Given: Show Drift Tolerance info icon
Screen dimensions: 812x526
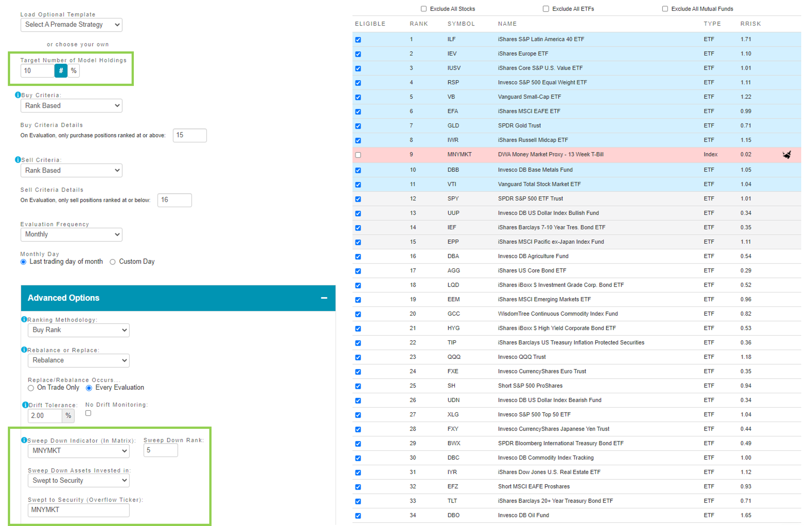Looking at the screenshot, I should (x=25, y=405).
